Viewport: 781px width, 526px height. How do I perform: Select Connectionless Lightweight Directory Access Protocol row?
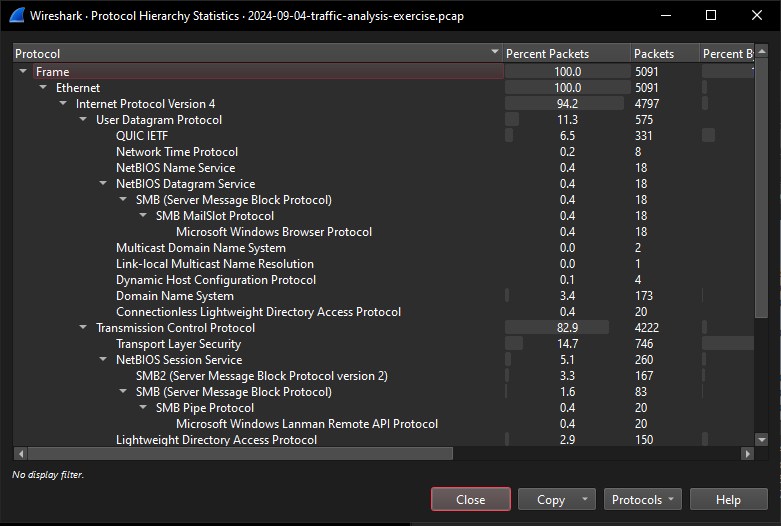tap(383, 311)
